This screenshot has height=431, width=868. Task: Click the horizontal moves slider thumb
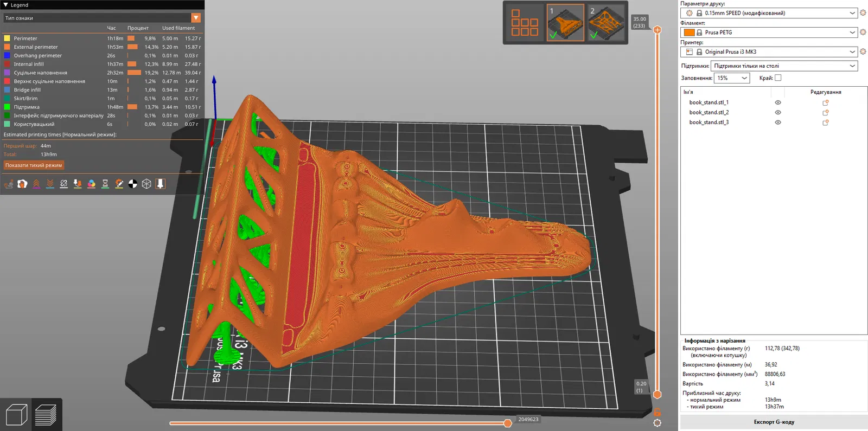[508, 423]
